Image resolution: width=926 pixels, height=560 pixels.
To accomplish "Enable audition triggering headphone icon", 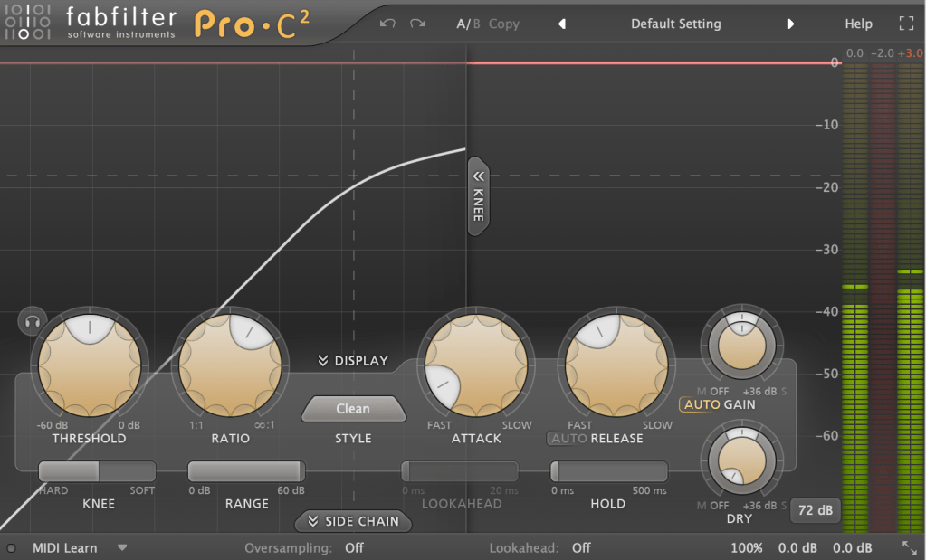I will click(x=33, y=320).
